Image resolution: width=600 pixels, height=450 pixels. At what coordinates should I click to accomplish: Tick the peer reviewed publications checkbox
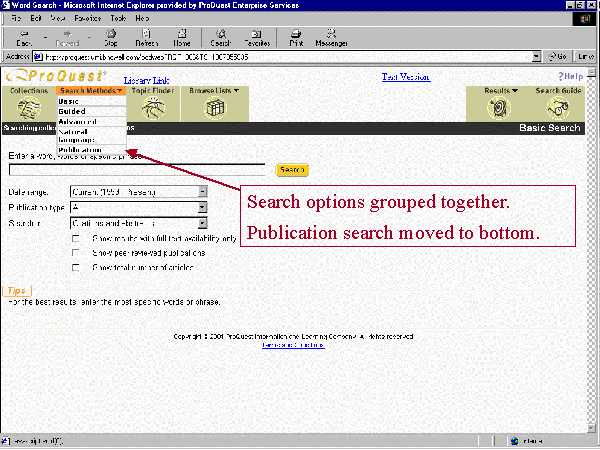tap(76, 253)
